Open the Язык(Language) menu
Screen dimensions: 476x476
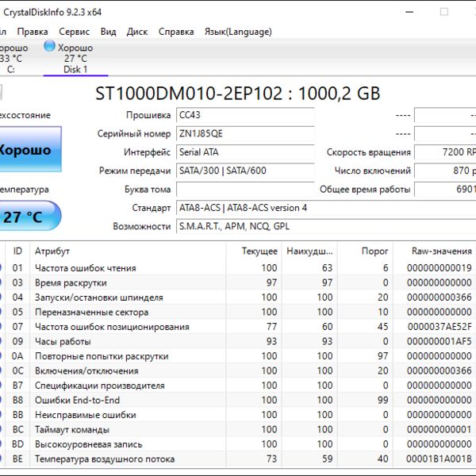pos(238,32)
